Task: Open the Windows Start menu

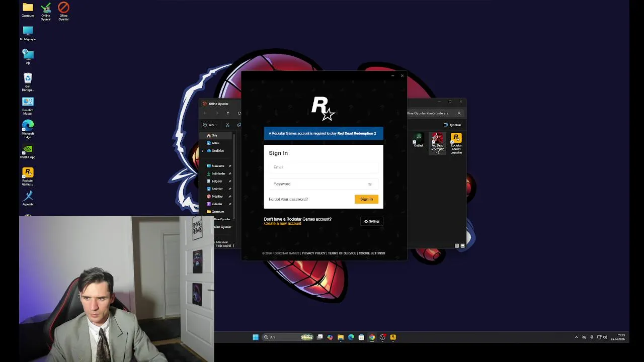Action: pos(256,337)
